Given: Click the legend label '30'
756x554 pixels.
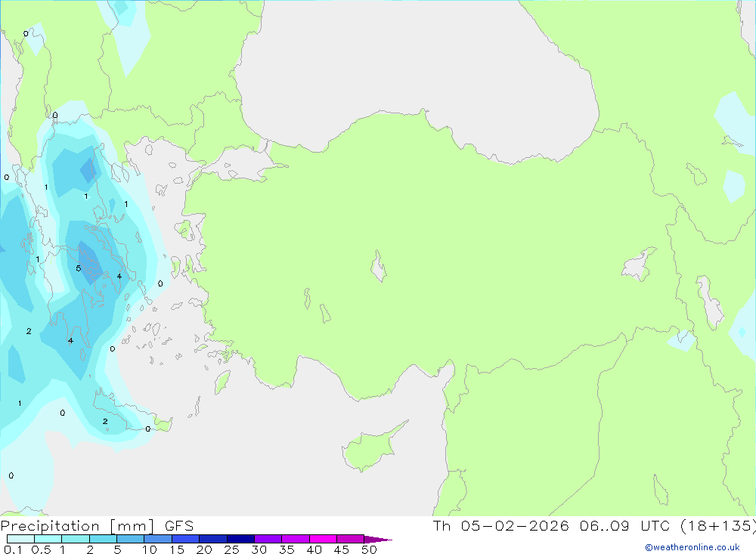Looking at the screenshot, I should [259, 549].
